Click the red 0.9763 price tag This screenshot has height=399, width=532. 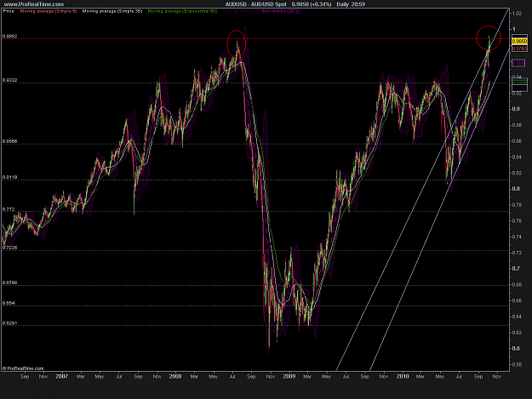point(519,48)
